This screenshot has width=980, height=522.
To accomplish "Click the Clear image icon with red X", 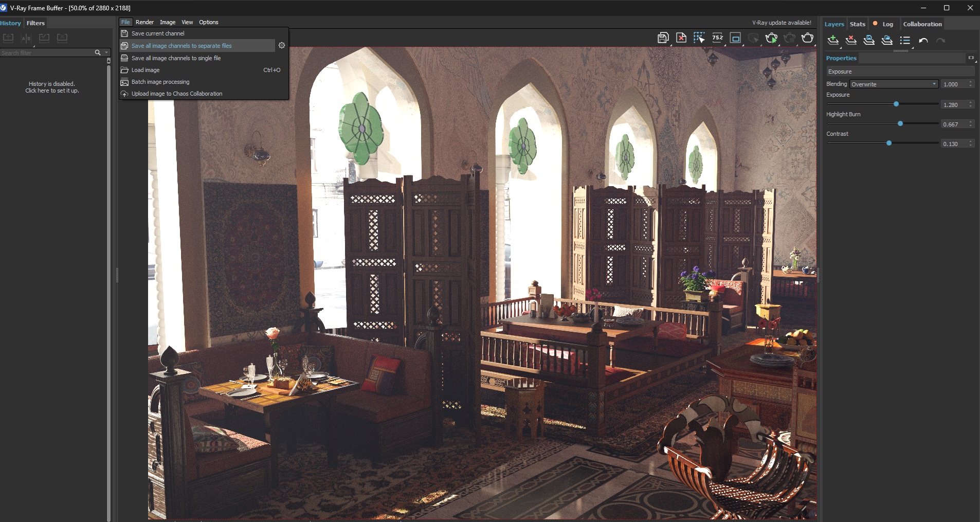I will [x=681, y=38].
